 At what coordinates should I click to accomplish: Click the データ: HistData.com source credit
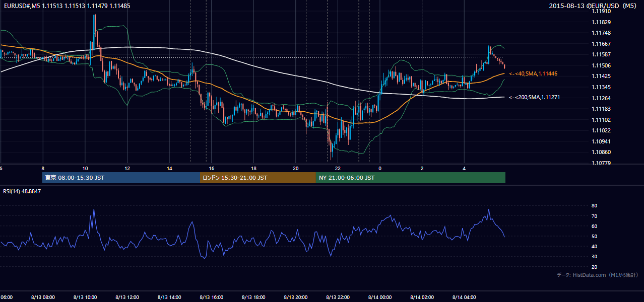[x=598, y=275]
